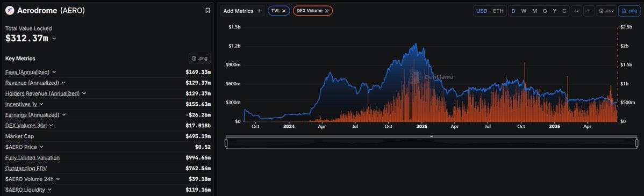Select Weekly (W) interval
644x196 pixels.
pos(524,11)
